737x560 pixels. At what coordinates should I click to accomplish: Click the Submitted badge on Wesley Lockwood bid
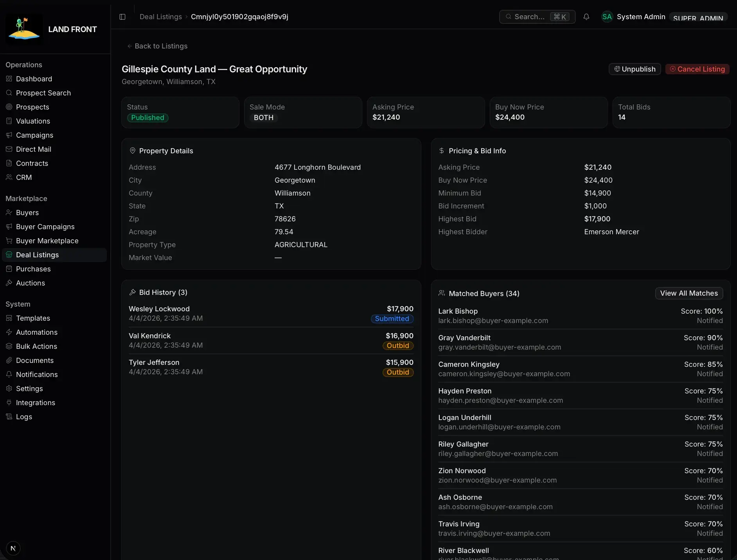[x=392, y=319]
